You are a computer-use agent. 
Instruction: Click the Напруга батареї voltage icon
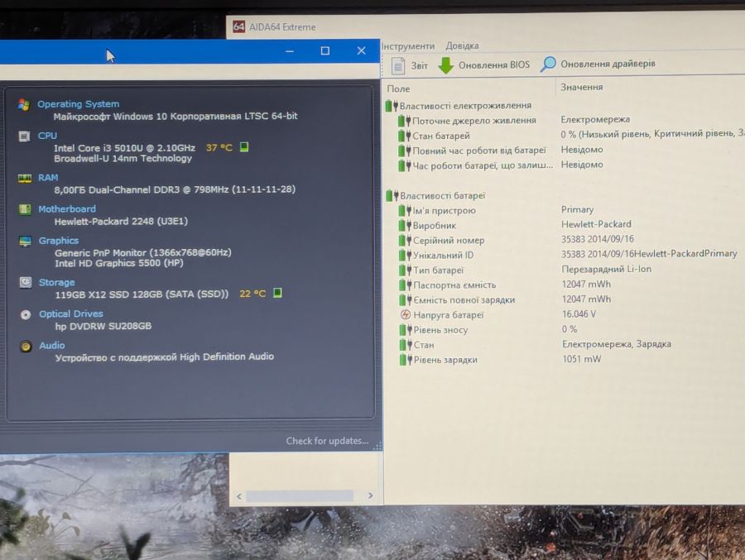(406, 314)
